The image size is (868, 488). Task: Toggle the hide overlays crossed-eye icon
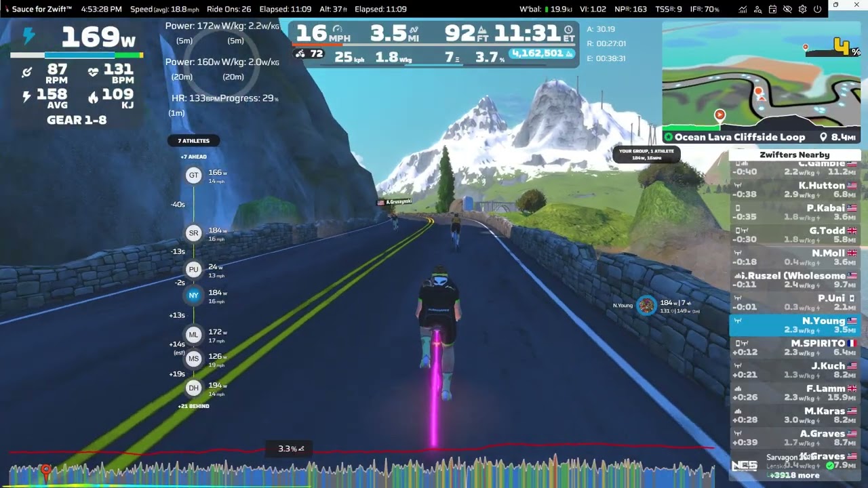pos(789,9)
